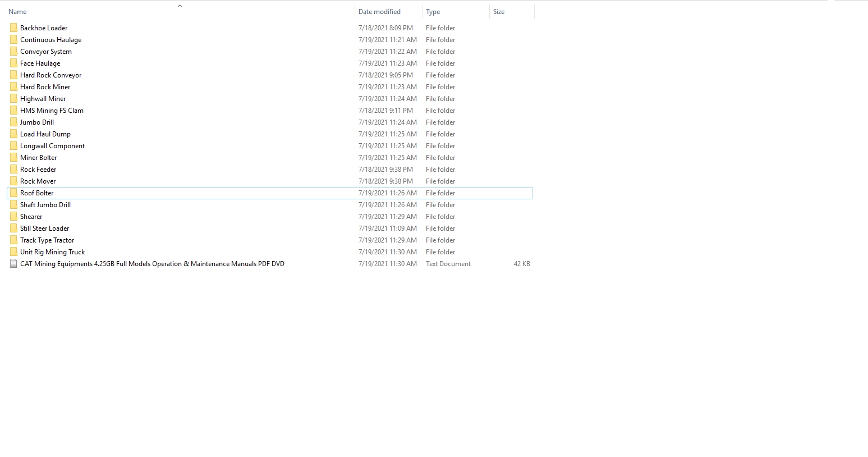The image size is (868, 457).
Task: Select the Track Type Tractor folder name
Action: [47, 240]
